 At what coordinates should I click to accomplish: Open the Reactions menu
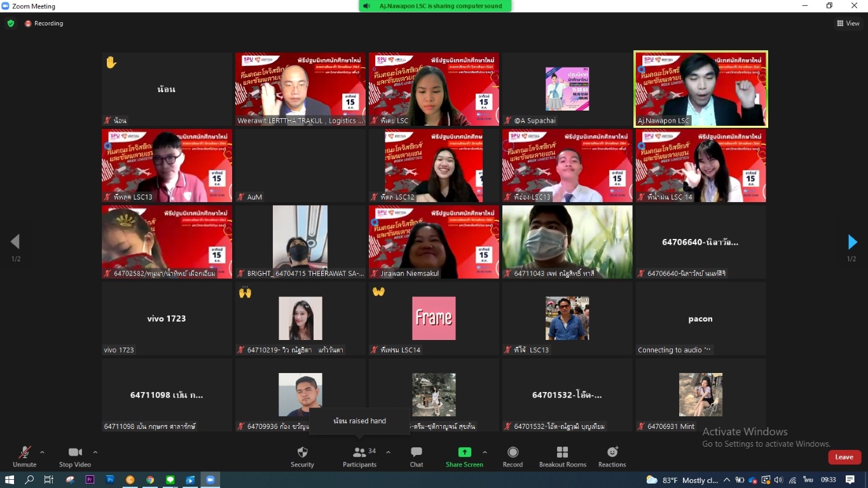[x=612, y=457]
